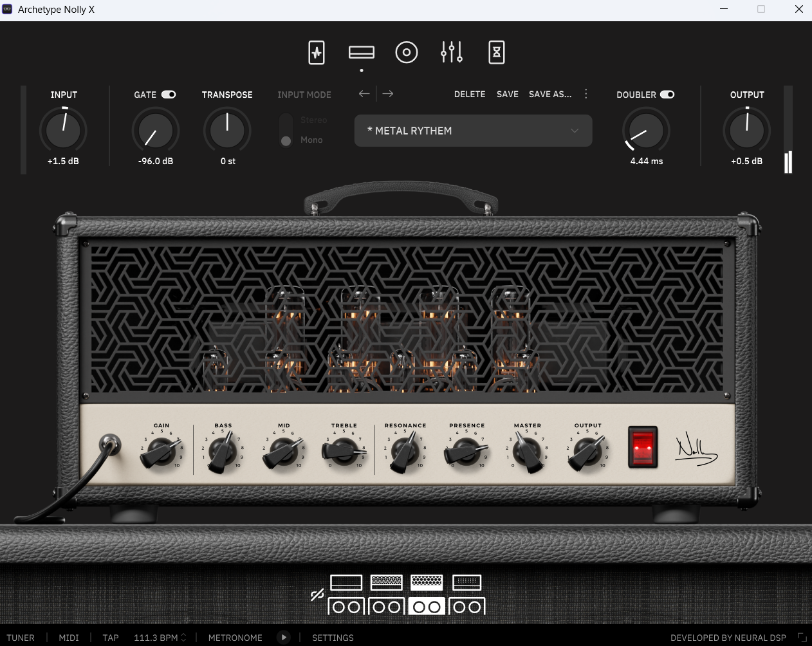Click the output level meter
Image resolution: width=812 pixels, height=646 pixels.
788,130
